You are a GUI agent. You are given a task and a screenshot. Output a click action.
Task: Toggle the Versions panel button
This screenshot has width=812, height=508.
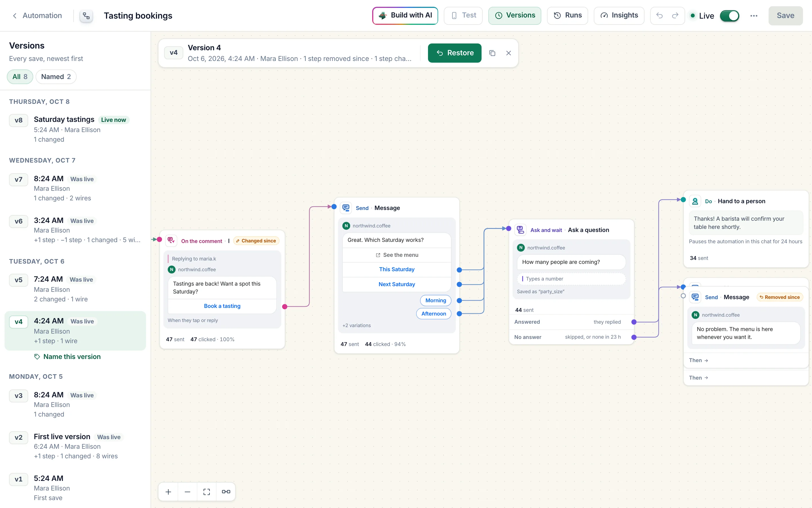(515, 16)
